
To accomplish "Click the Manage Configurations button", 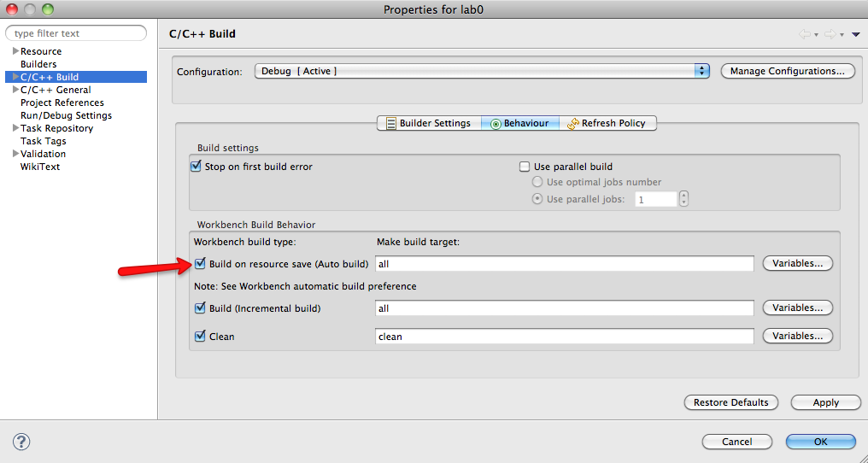I will (x=787, y=71).
